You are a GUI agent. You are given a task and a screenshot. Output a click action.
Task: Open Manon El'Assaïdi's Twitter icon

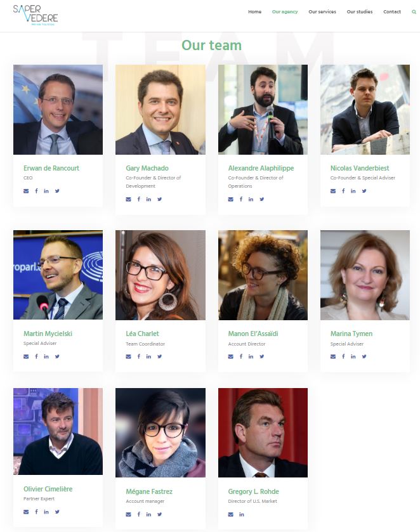(x=262, y=356)
